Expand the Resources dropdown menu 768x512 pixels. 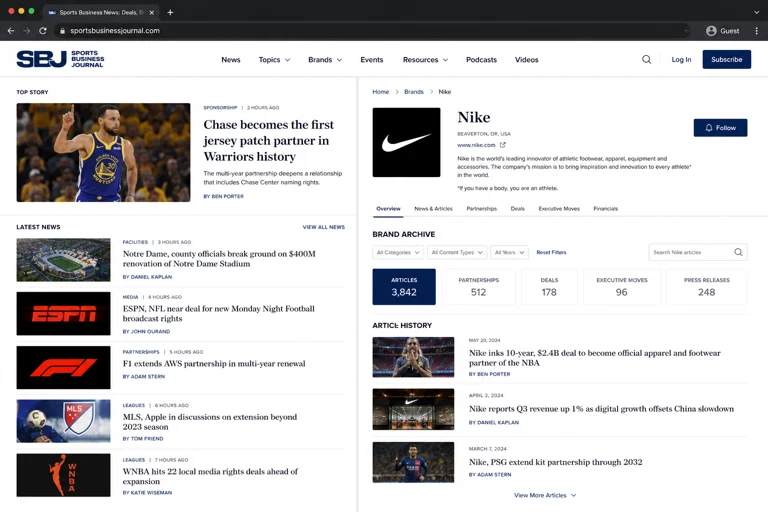tap(425, 60)
